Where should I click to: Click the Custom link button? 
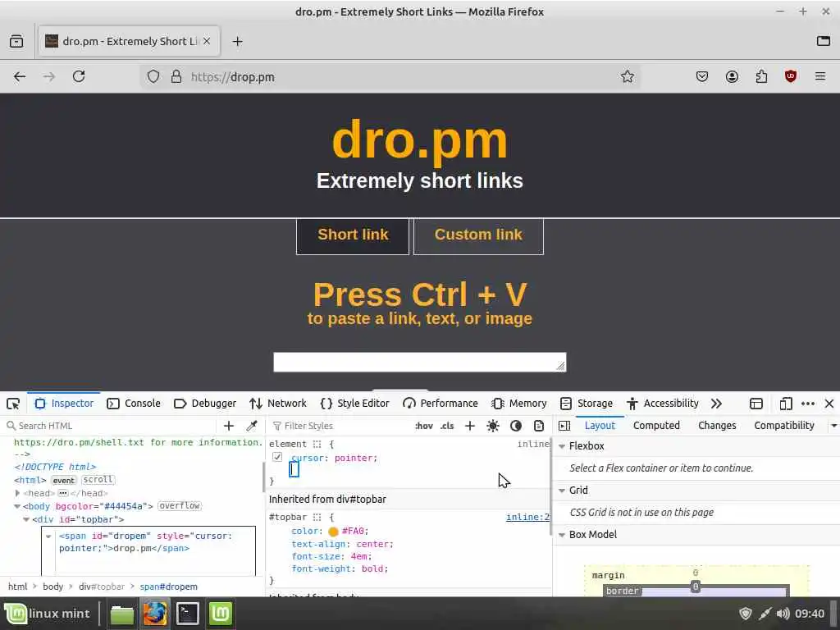pyautogui.click(x=478, y=235)
